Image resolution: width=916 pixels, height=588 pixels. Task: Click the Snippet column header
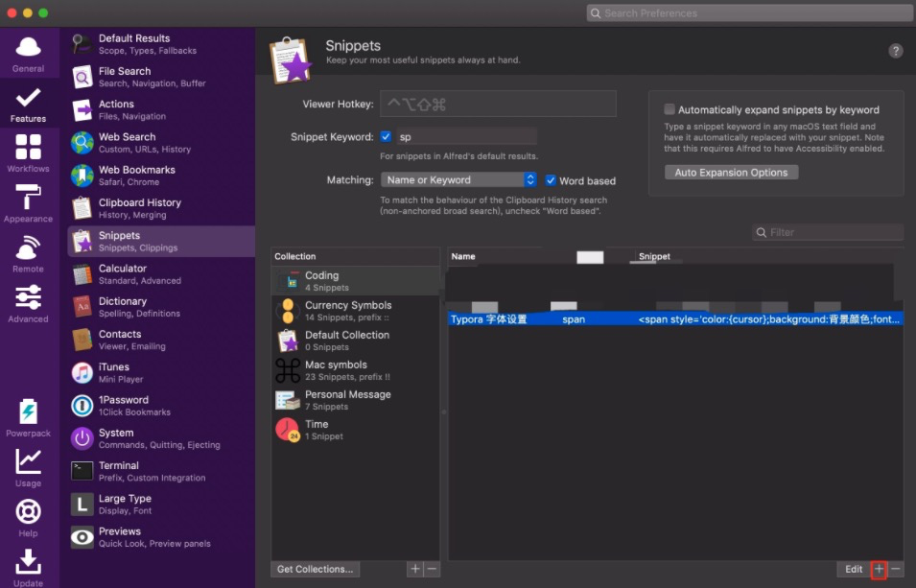654,257
